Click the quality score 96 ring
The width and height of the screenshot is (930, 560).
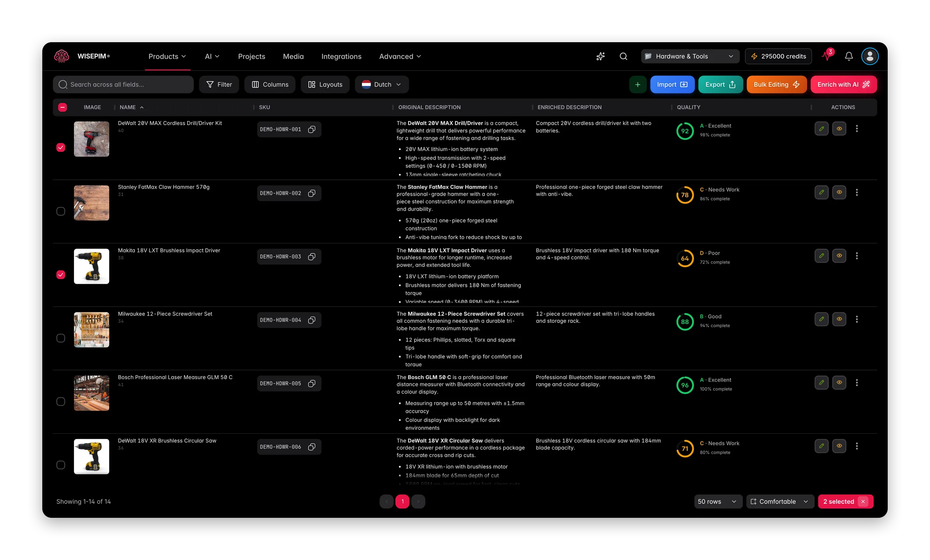685,385
